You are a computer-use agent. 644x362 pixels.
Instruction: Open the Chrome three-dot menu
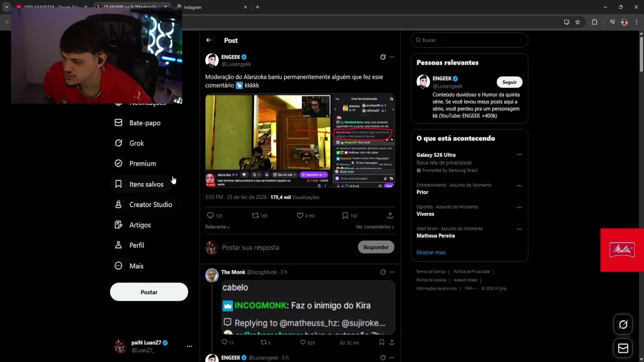(x=636, y=22)
